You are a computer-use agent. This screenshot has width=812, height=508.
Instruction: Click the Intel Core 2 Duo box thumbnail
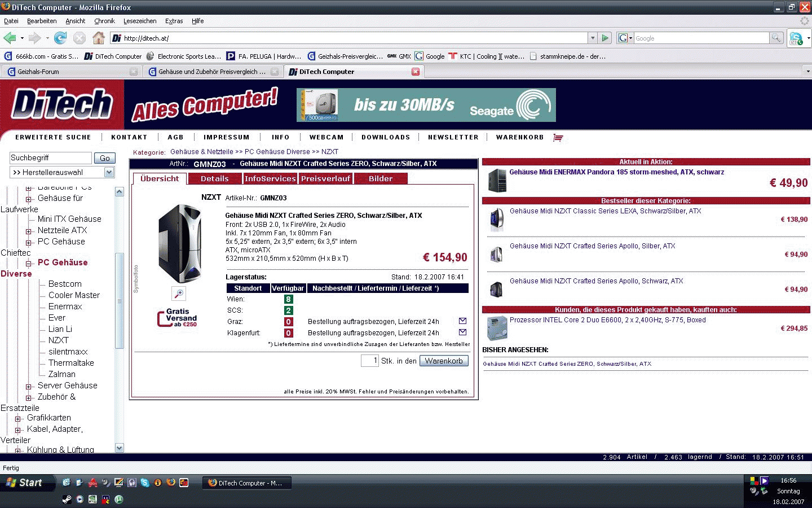[x=497, y=329]
